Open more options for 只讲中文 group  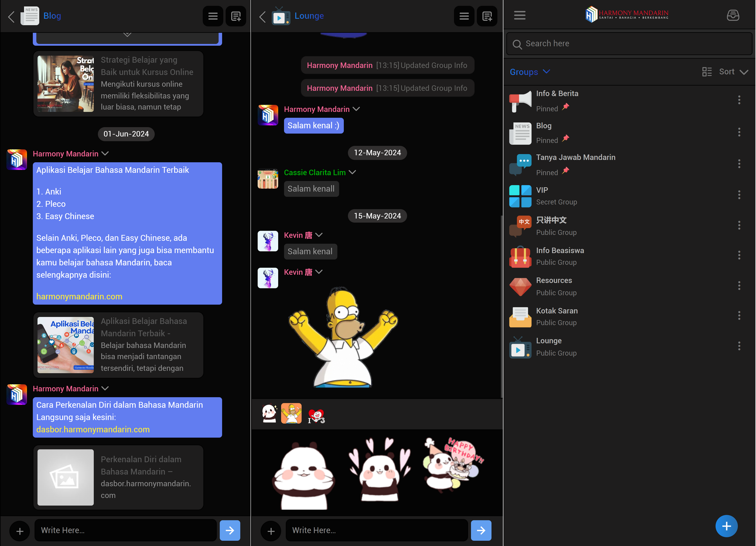[739, 225]
